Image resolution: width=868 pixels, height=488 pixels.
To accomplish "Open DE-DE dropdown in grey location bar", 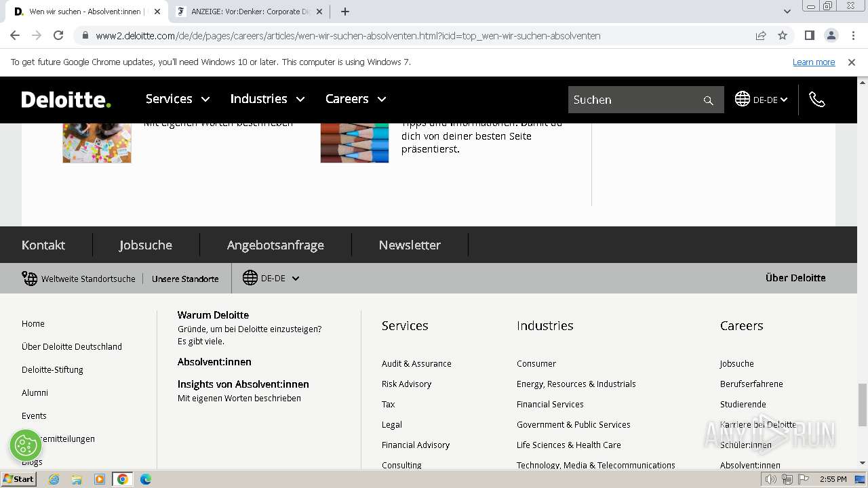I will [x=272, y=278].
